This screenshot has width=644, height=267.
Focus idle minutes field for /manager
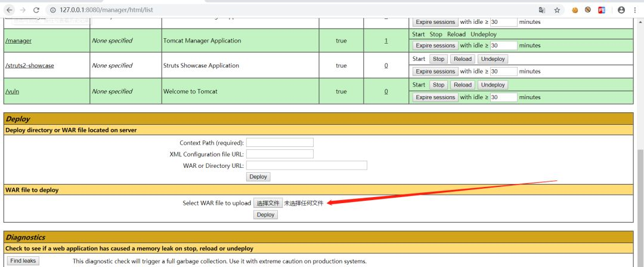click(503, 45)
